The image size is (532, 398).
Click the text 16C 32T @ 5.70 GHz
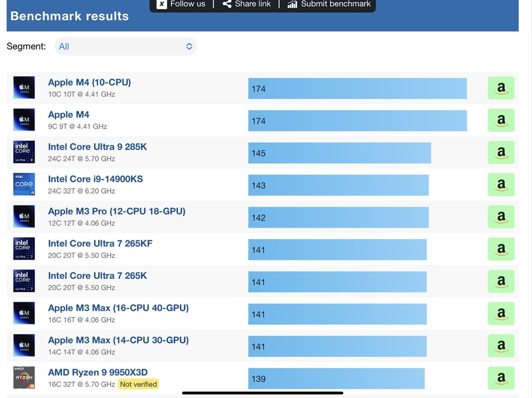click(81, 384)
